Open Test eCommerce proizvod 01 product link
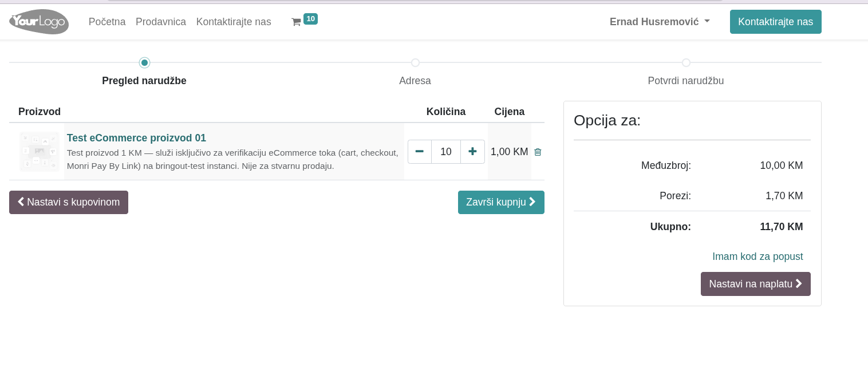 click(x=136, y=138)
